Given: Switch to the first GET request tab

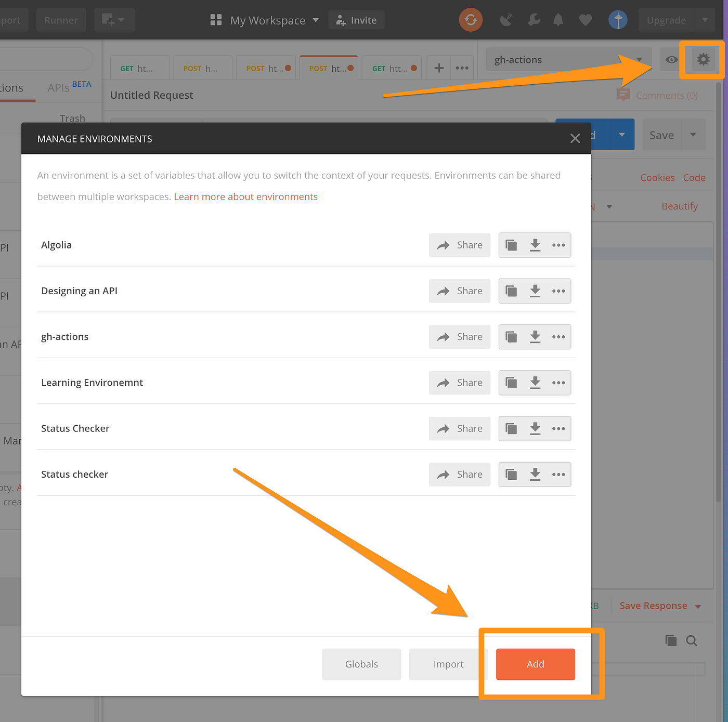Looking at the screenshot, I should (x=140, y=68).
